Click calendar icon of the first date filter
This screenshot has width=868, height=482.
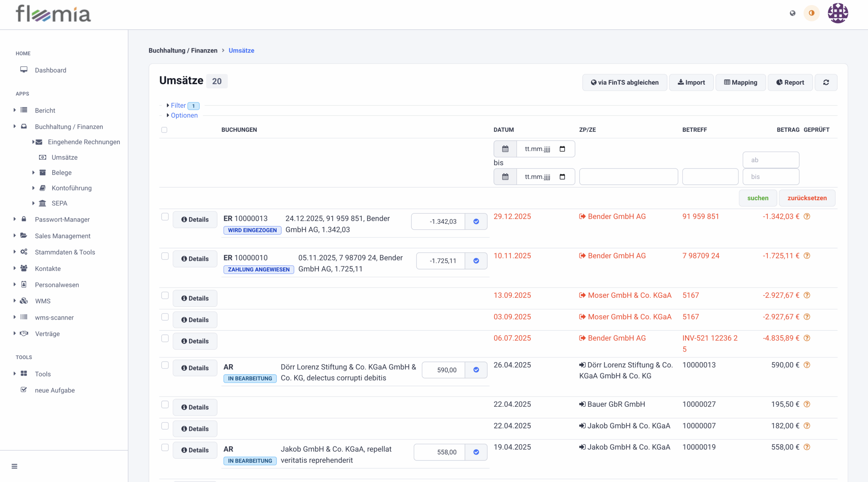[505, 149]
